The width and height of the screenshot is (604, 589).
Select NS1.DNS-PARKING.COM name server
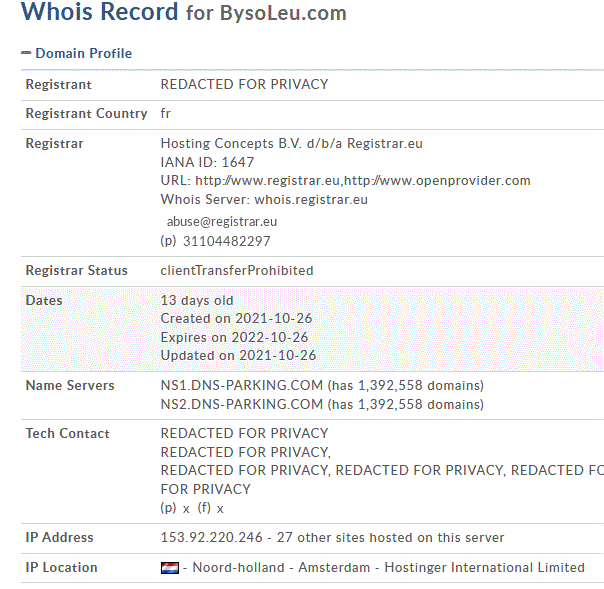[x=242, y=385]
